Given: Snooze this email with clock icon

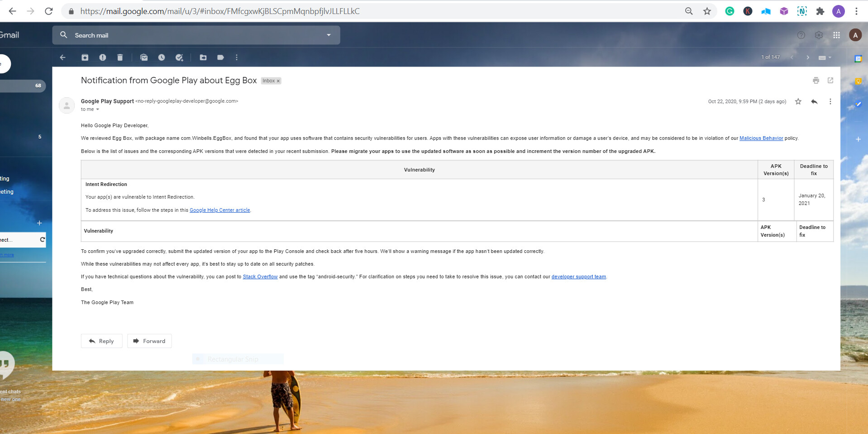Looking at the screenshot, I should [162, 57].
